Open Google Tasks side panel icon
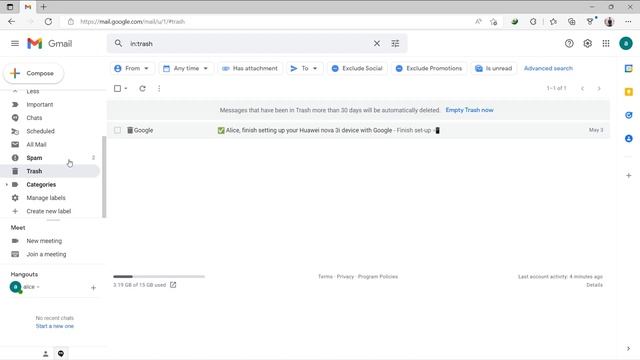Viewport: 640px width, 360px height. tap(629, 115)
